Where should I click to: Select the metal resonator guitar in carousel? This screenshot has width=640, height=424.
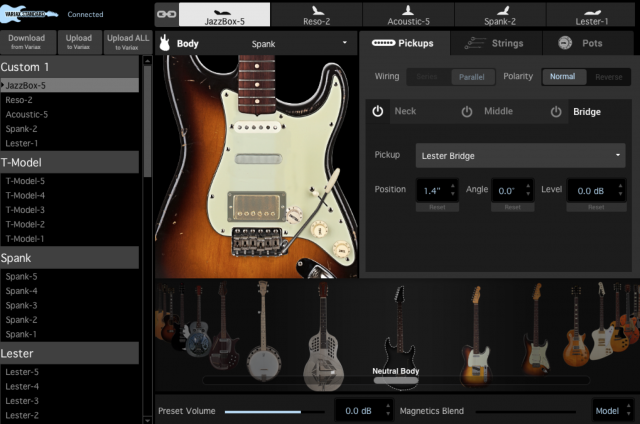pos(323,337)
